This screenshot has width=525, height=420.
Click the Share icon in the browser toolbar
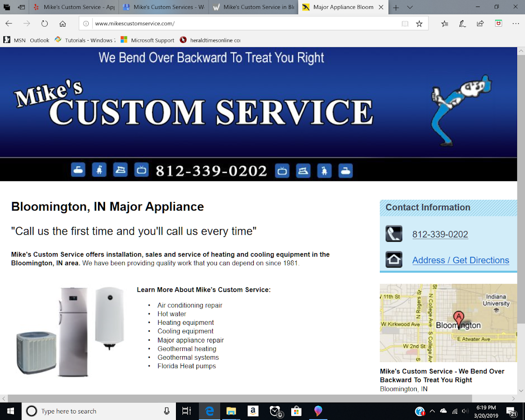[480, 23]
